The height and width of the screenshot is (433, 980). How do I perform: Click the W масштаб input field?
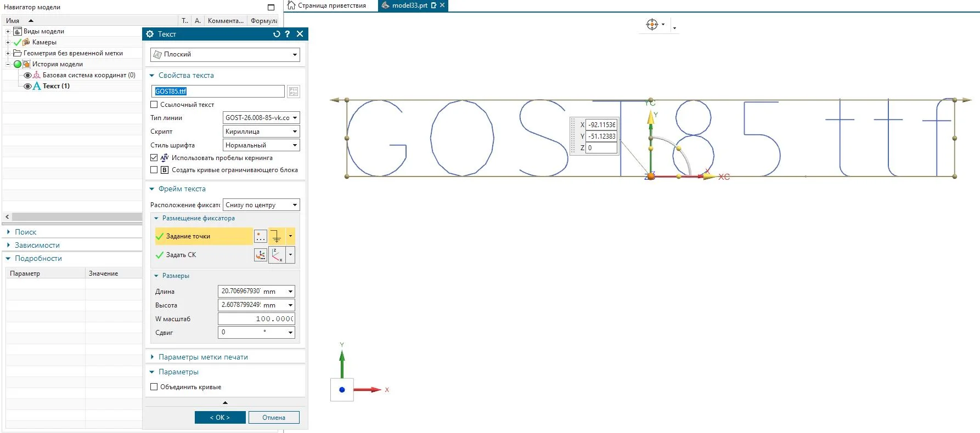coord(256,319)
